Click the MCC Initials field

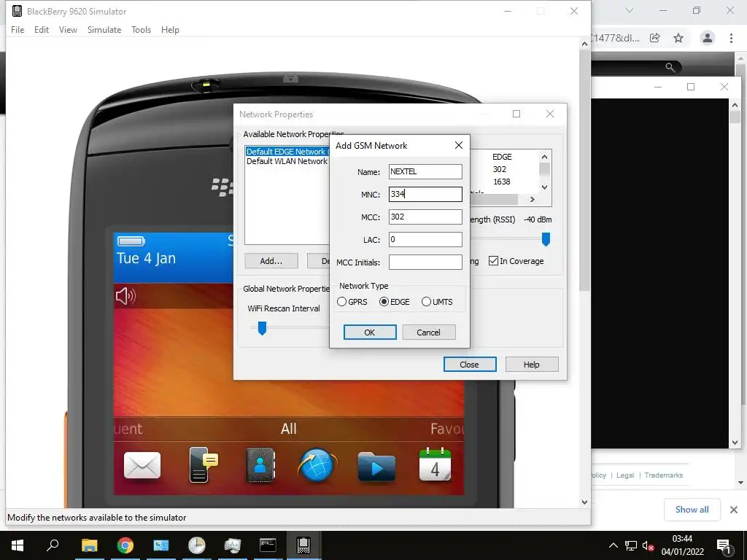point(425,262)
